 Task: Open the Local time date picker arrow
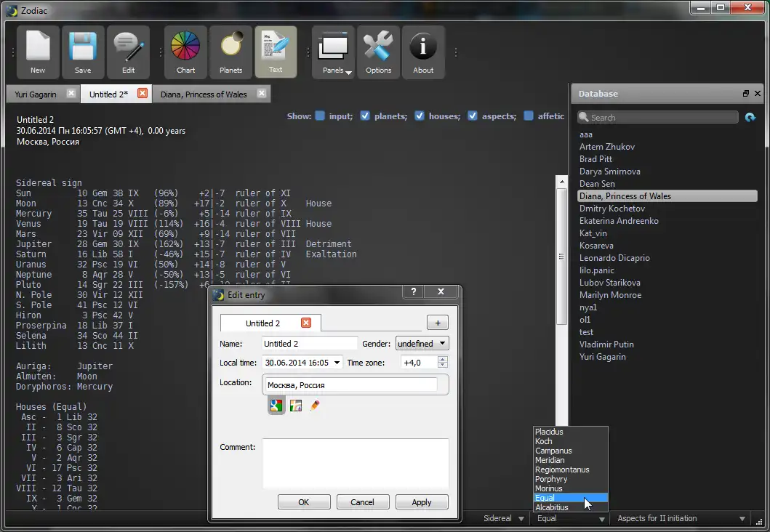[x=337, y=363]
